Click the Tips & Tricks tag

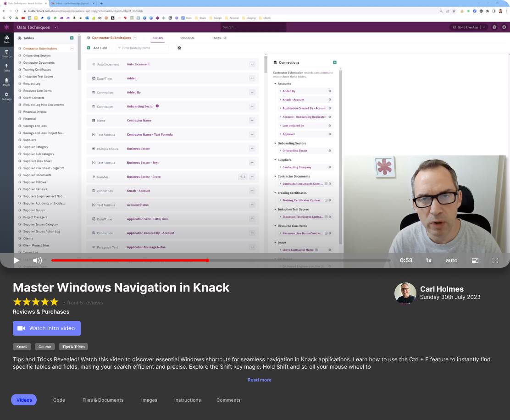73,347
